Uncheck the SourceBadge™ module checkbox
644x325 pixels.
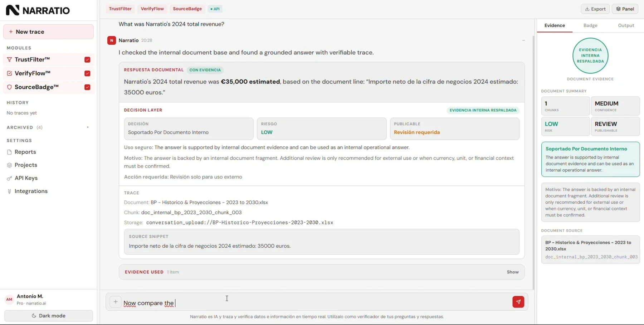pyautogui.click(x=87, y=87)
